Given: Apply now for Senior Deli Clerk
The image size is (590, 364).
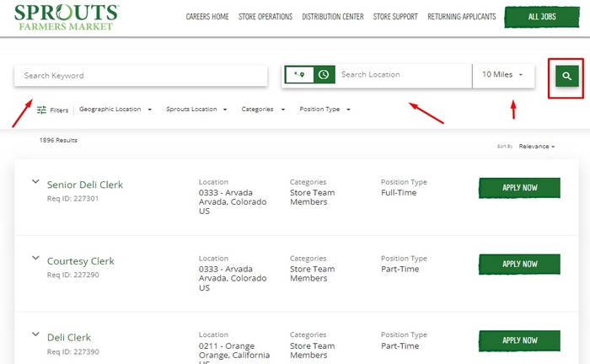Looking at the screenshot, I should [520, 188].
